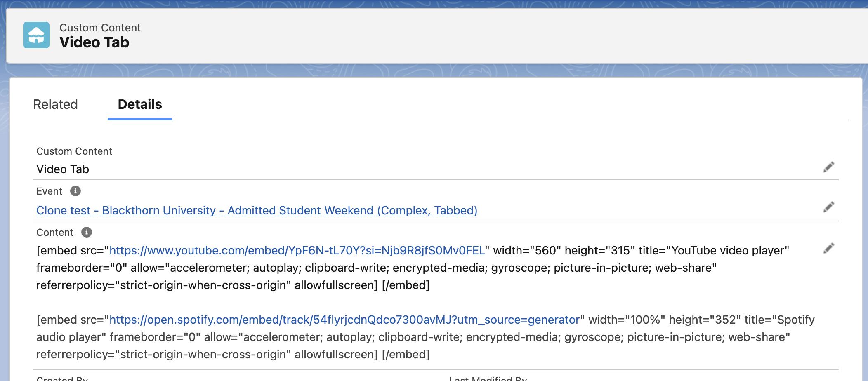Viewport: 868px width, 381px height.
Task: Click the Custom Content field label in Details
Action: coord(74,151)
